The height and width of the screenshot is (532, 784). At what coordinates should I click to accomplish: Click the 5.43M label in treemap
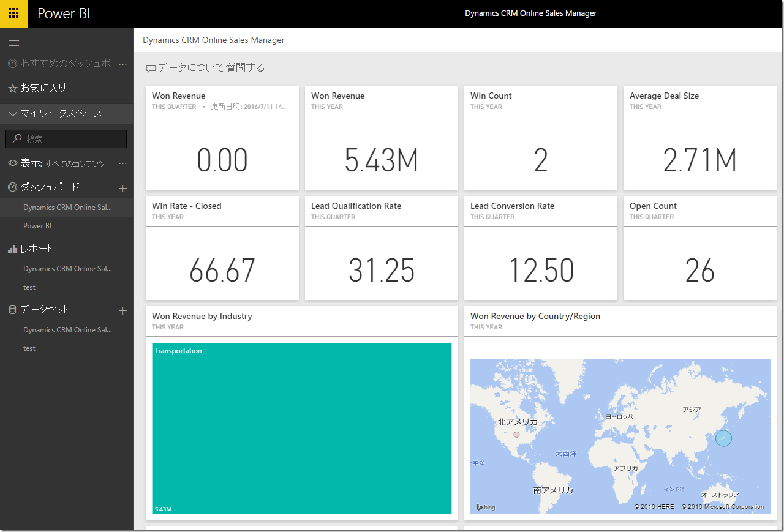163,509
